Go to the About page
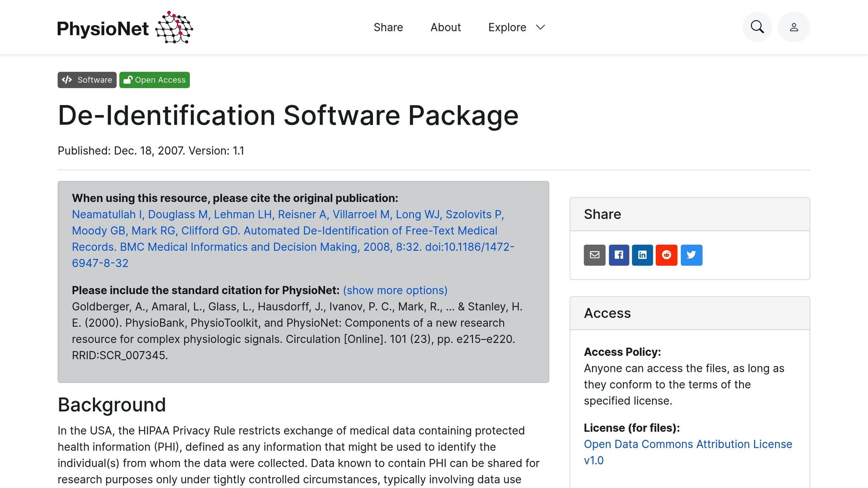The width and height of the screenshot is (868, 488). (x=445, y=28)
